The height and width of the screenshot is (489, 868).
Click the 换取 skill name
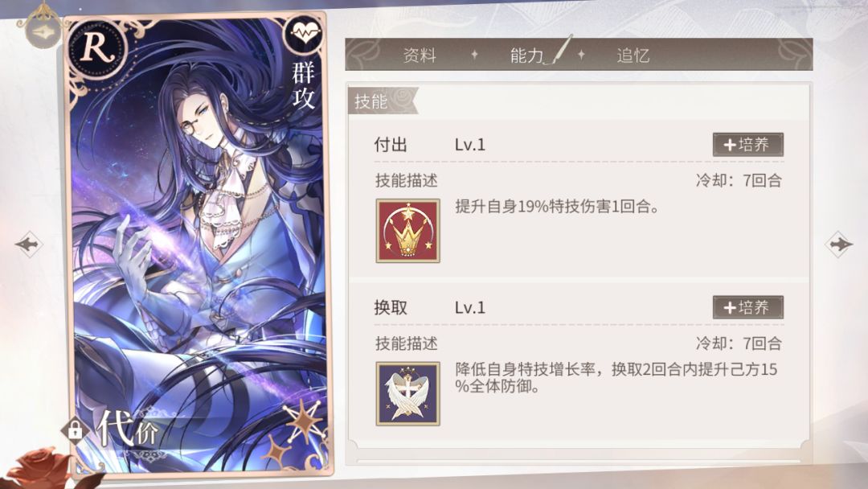coord(391,307)
